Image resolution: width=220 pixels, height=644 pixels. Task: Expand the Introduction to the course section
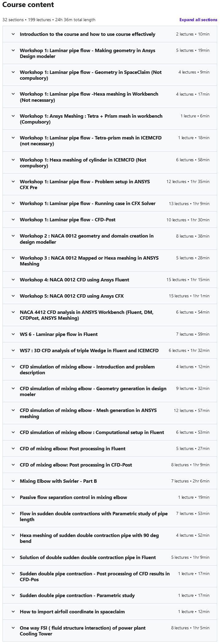13,34
